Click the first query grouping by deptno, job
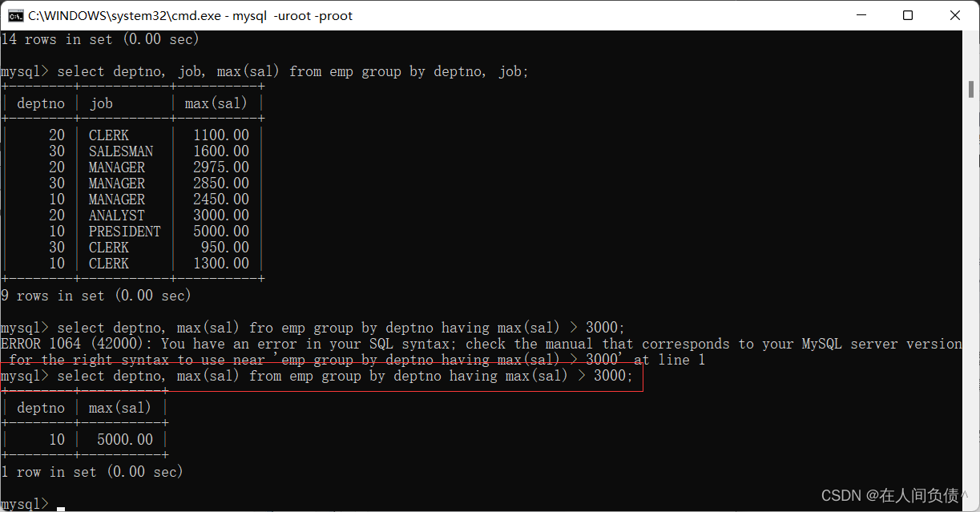 [x=264, y=71]
